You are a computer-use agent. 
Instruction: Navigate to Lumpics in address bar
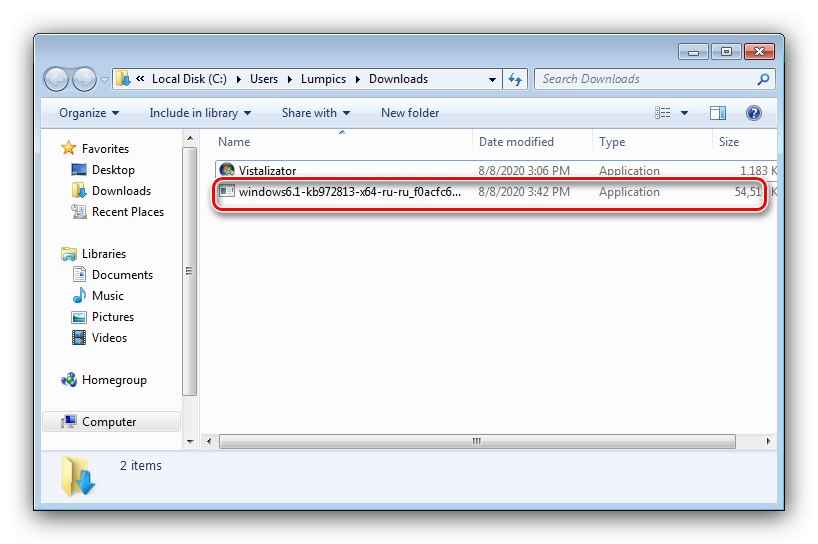pyautogui.click(x=323, y=79)
